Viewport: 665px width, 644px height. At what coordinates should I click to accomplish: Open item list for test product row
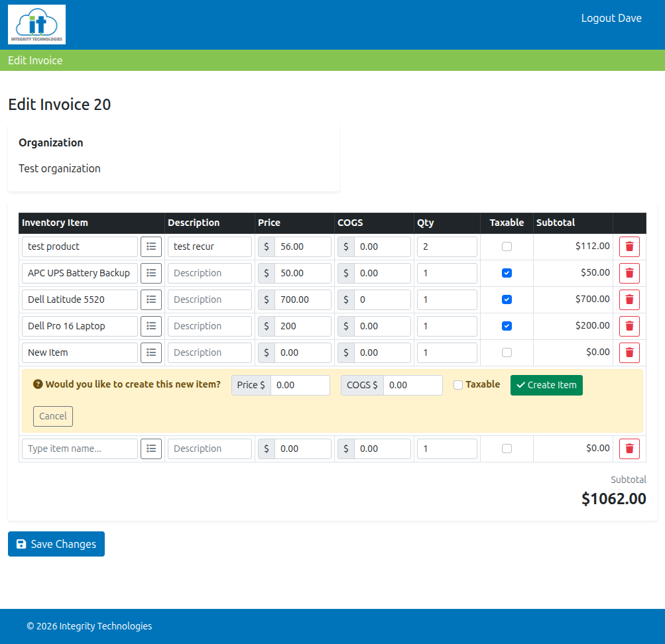pos(151,246)
